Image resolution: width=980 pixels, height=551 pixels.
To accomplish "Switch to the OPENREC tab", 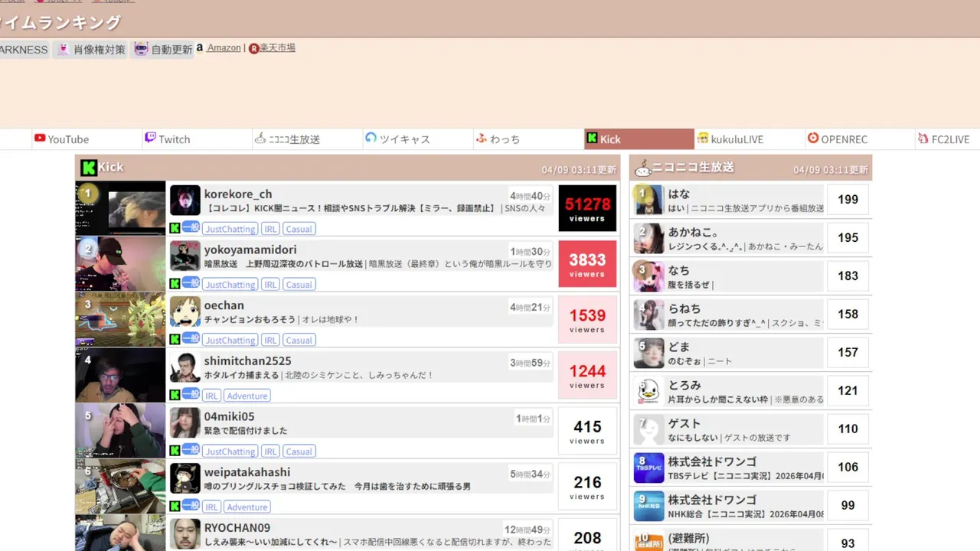I will click(x=859, y=139).
